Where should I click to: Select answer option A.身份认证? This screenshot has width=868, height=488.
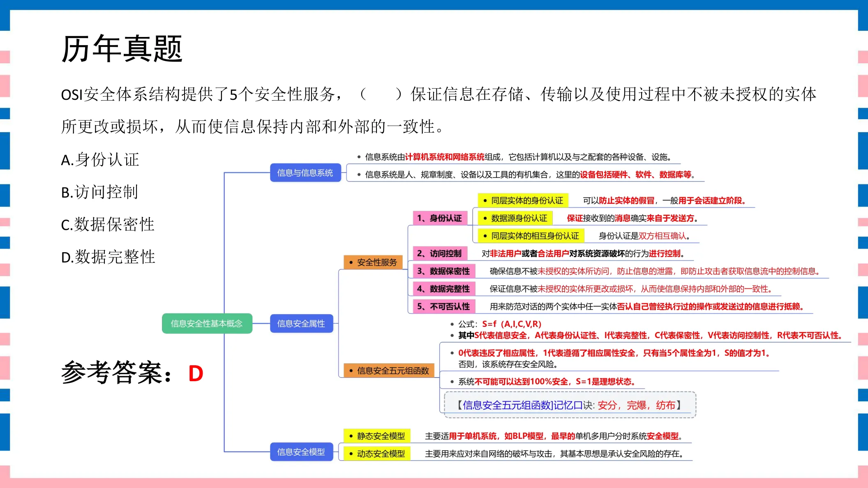click(100, 160)
